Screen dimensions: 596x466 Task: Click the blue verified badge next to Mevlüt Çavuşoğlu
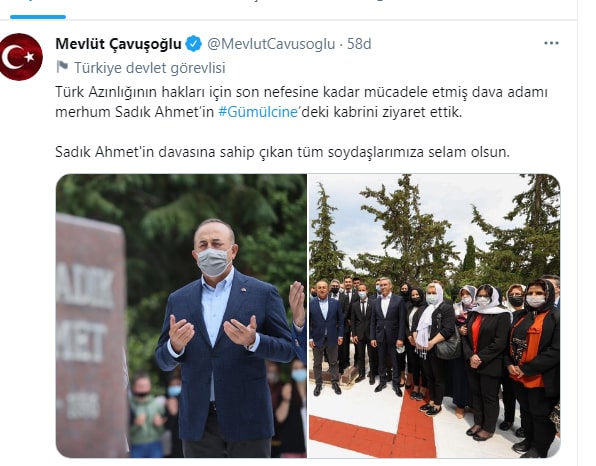194,44
